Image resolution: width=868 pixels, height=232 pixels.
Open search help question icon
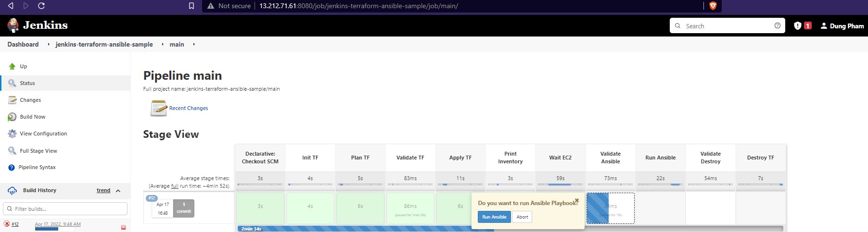coord(778,25)
